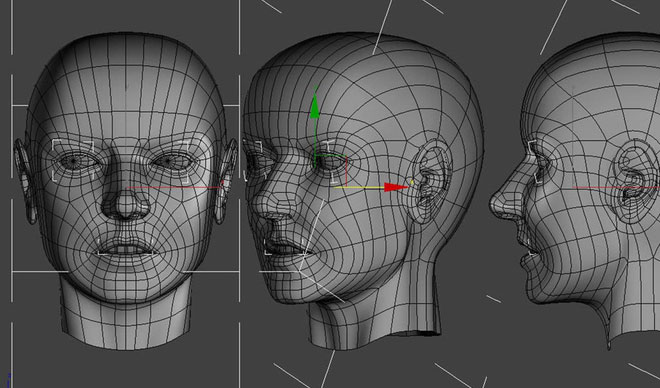Click the ear beside the red line, front view

(225, 181)
